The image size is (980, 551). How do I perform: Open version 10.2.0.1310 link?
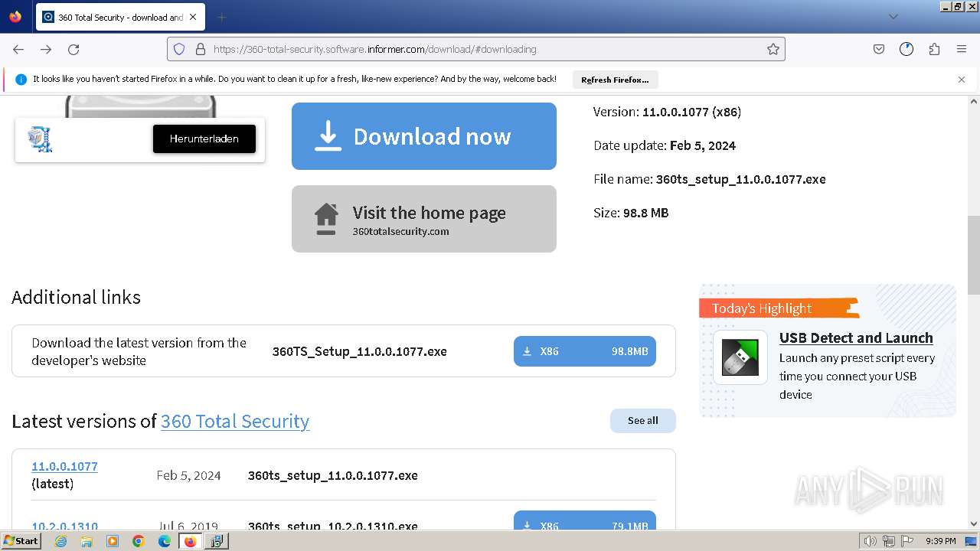(x=64, y=526)
